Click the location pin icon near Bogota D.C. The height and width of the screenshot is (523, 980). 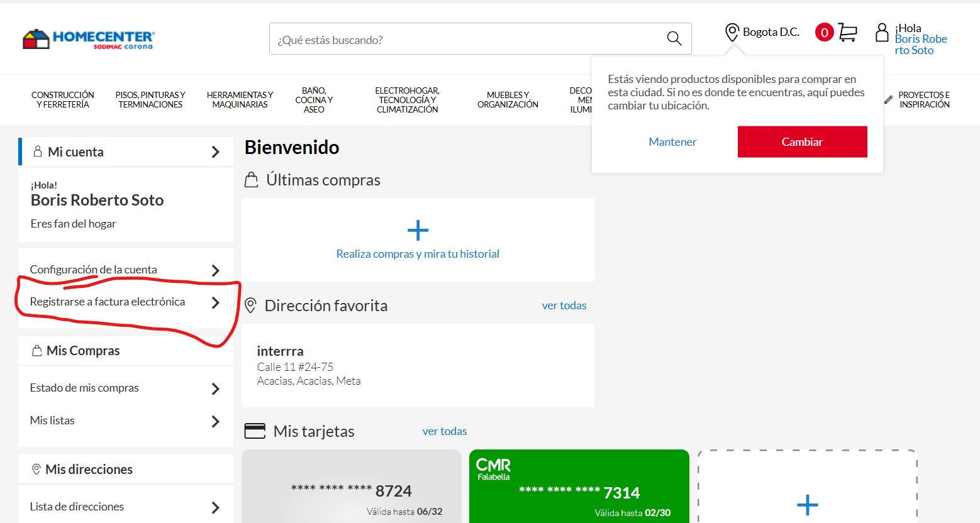(732, 32)
